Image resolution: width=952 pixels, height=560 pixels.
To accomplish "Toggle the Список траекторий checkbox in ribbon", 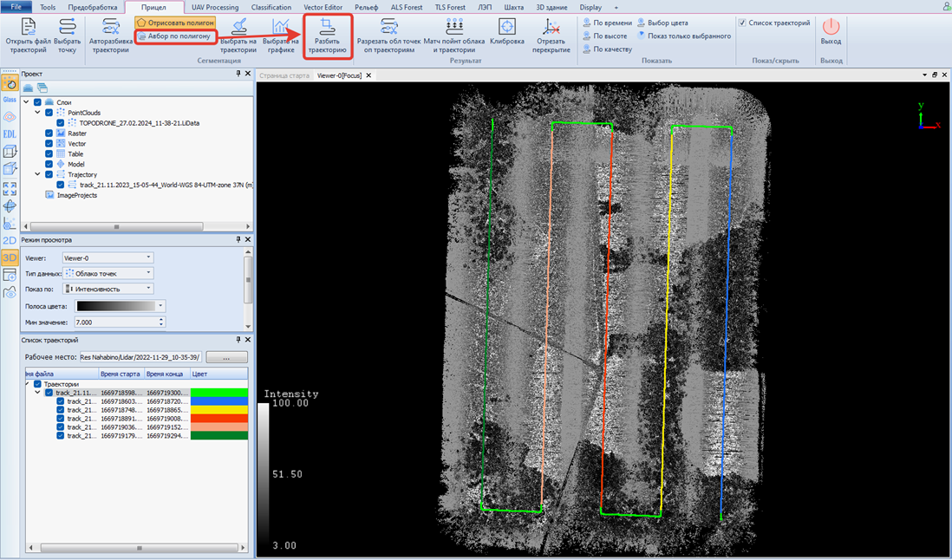I will click(x=742, y=23).
